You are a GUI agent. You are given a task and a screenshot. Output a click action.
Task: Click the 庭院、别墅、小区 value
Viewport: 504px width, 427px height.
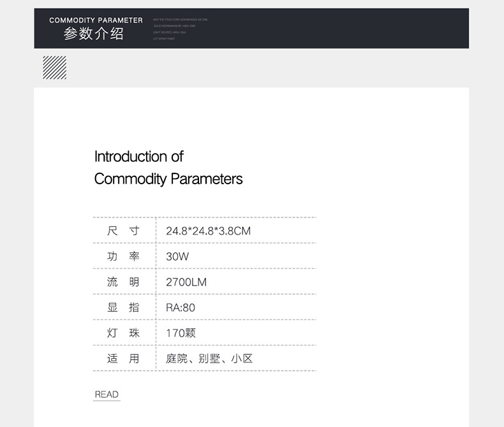[209, 358]
